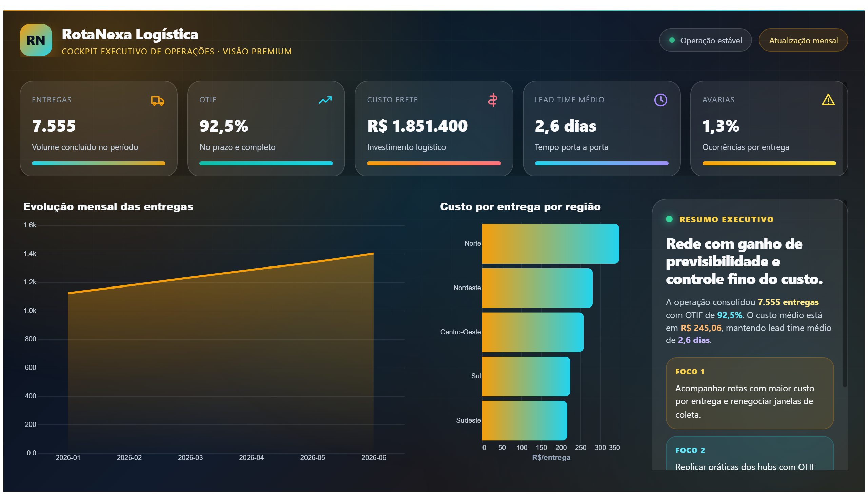Click the 2026-06 point on deliveries chart

point(373,253)
